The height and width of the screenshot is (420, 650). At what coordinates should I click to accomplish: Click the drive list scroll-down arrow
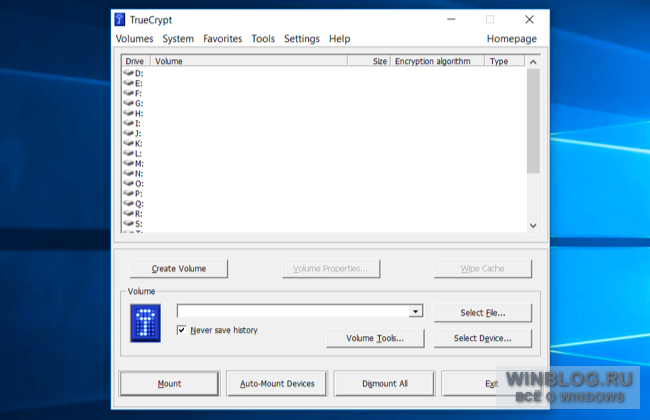click(x=533, y=226)
